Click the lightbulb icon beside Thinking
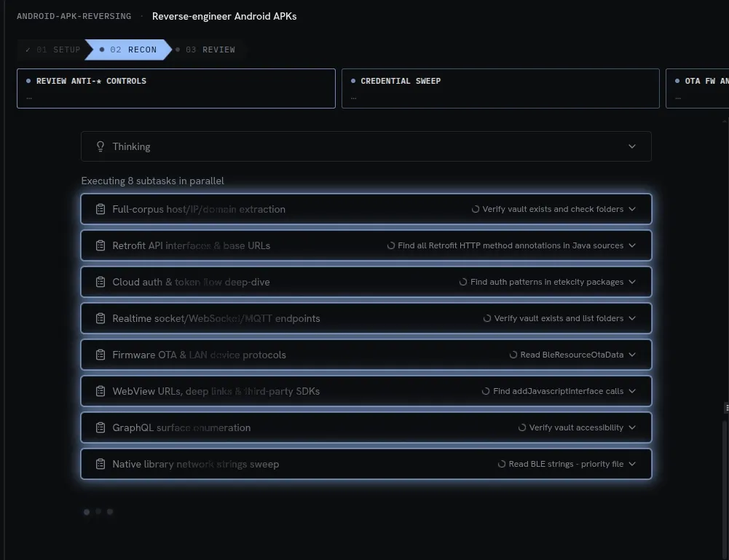 pyautogui.click(x=100, y=146)
